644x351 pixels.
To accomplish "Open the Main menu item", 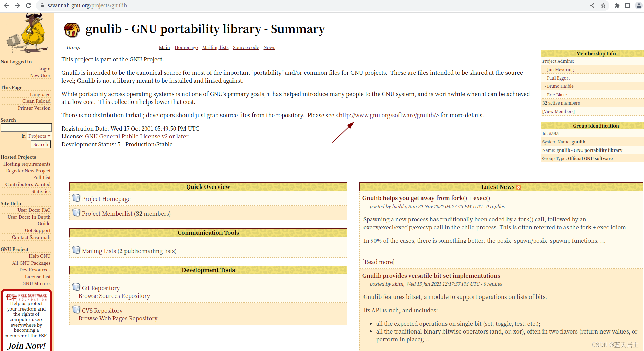I will (164, 47).
